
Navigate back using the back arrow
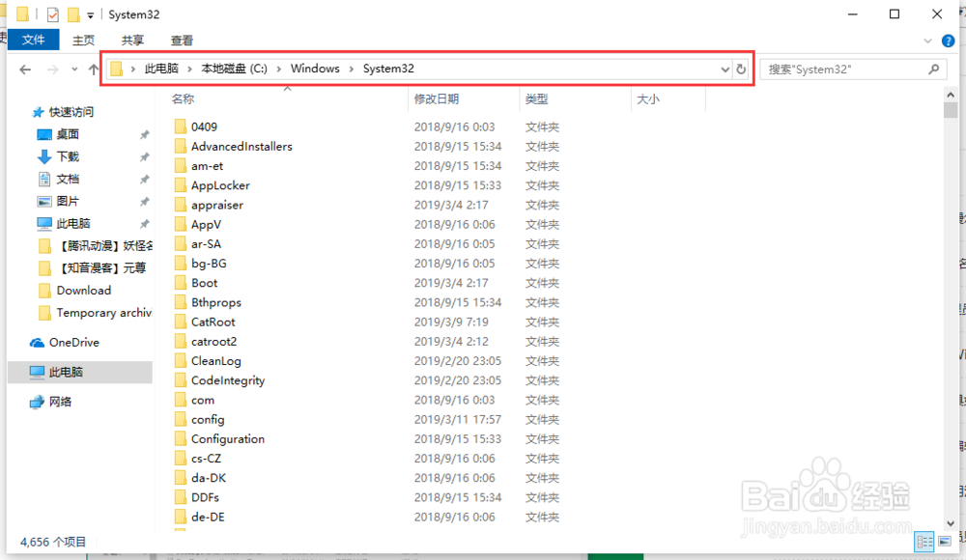(24, 69)
